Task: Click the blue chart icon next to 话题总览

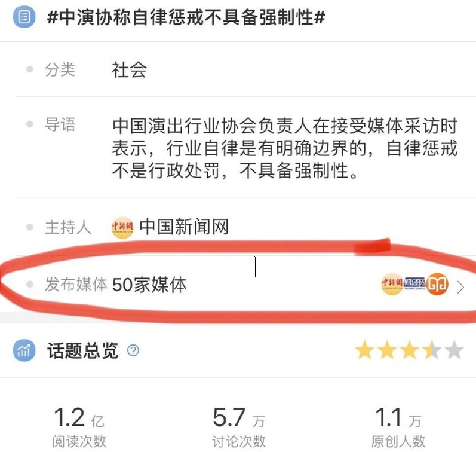Action: click(24, 350)
